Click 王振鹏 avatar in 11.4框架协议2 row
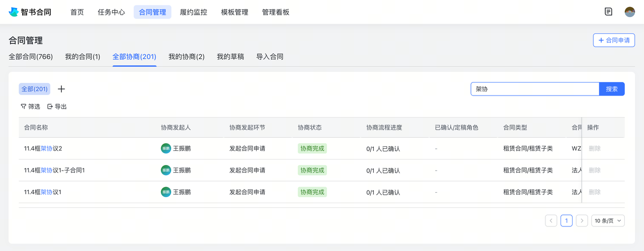This screenshot has height=251, width=644. tap(166, 148)
